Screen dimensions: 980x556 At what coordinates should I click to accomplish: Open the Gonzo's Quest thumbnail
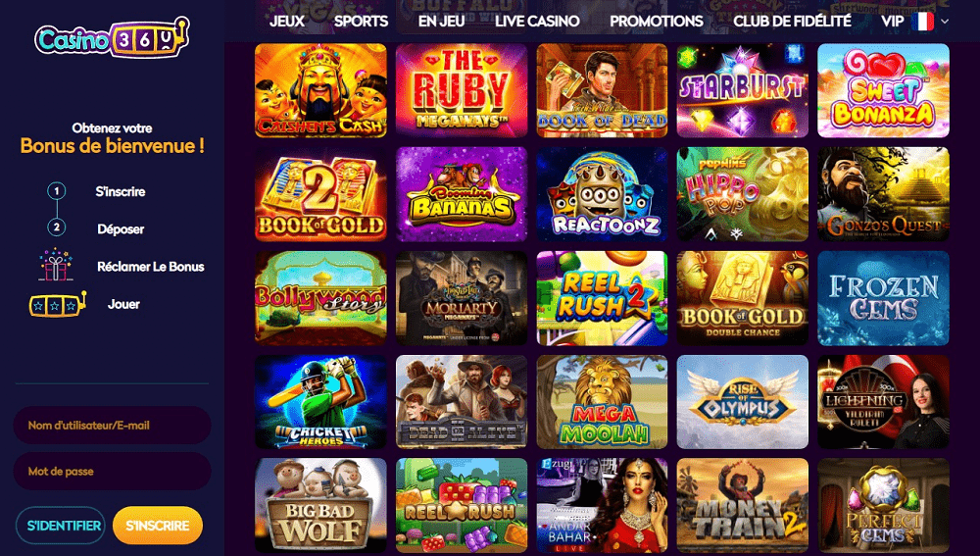(x=883, y=194)
